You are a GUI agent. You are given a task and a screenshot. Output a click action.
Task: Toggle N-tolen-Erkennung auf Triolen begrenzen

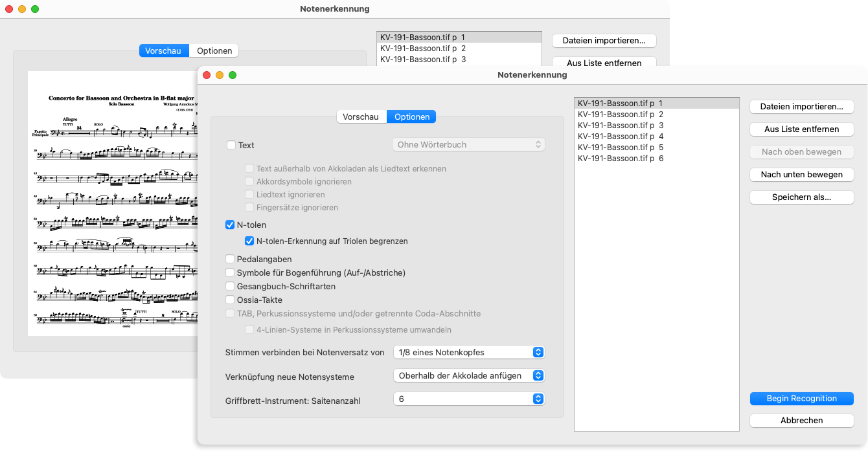click(x=249, y=241)
